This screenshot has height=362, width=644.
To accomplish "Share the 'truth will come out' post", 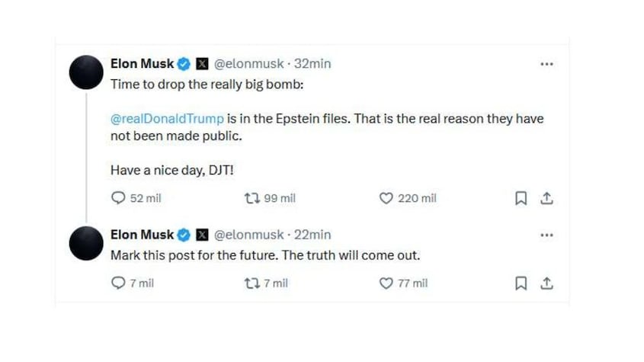I will pyautogui.click(x=546, y=283).
